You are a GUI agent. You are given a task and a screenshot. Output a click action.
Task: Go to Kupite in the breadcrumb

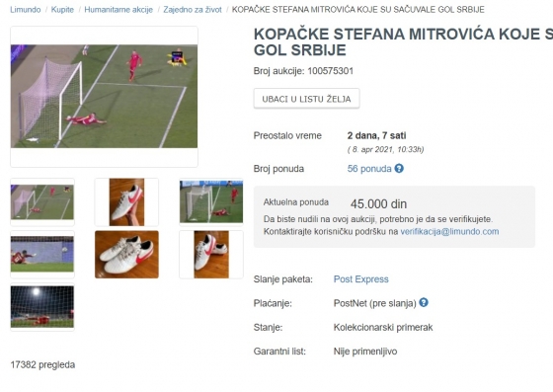[x=62, y=10]
